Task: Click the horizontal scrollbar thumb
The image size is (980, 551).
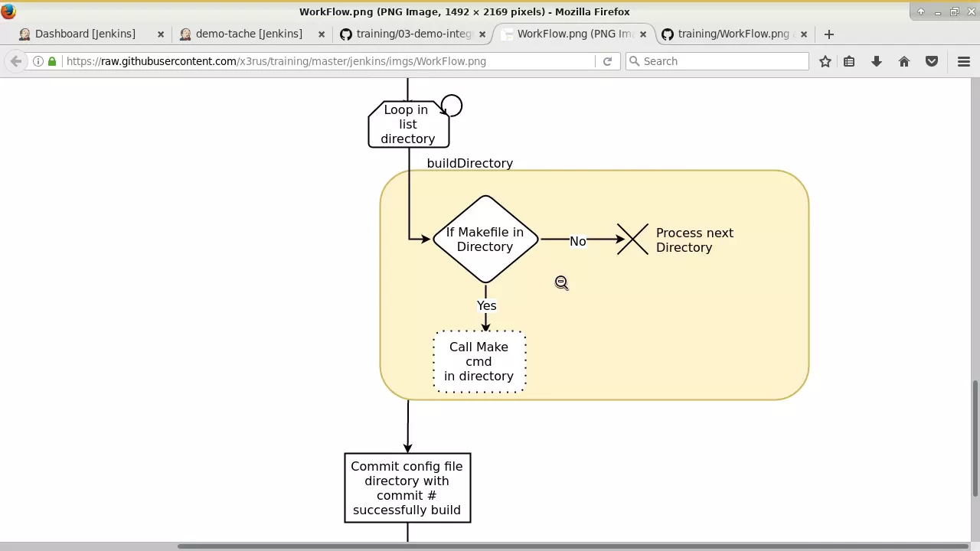Action: click(573, 546)
